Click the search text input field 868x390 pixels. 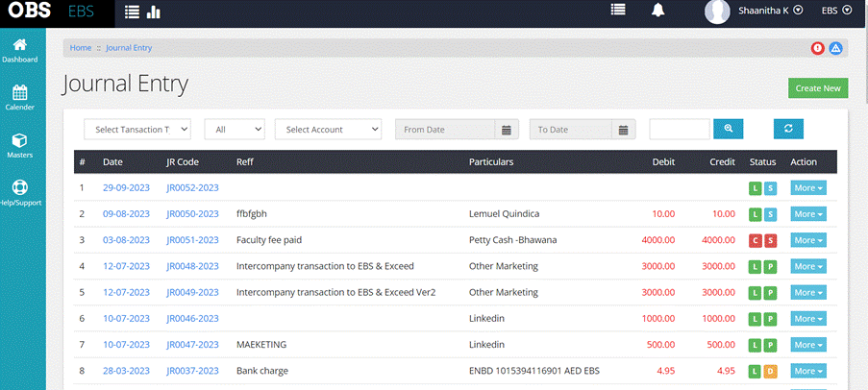coord(679,129)
